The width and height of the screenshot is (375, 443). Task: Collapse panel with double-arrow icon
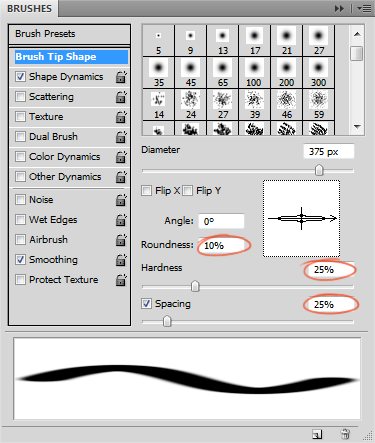click(339, 8)
